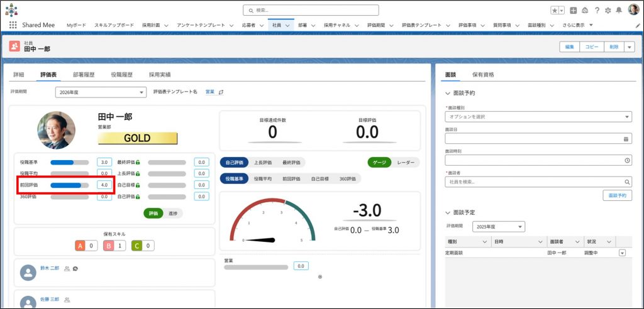Click the 社員を検索 input field

[535, 182]
